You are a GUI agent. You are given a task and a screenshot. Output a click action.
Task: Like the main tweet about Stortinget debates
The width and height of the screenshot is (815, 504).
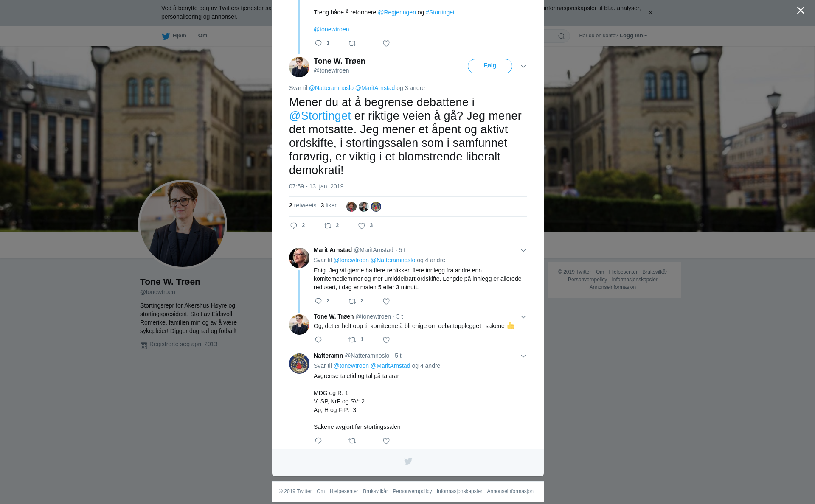click(x=362, y=226)
